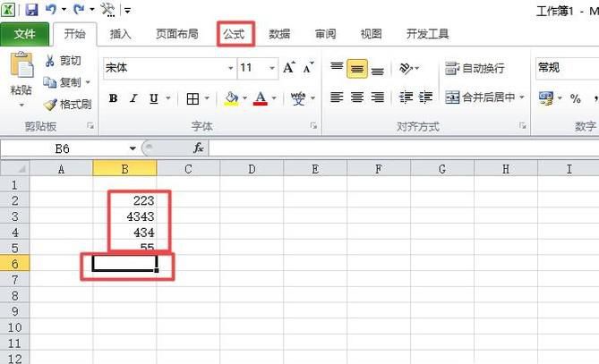Switch to the 开发工具 (Developer) tab
The image size is (599, 364).
pos(427,34)
